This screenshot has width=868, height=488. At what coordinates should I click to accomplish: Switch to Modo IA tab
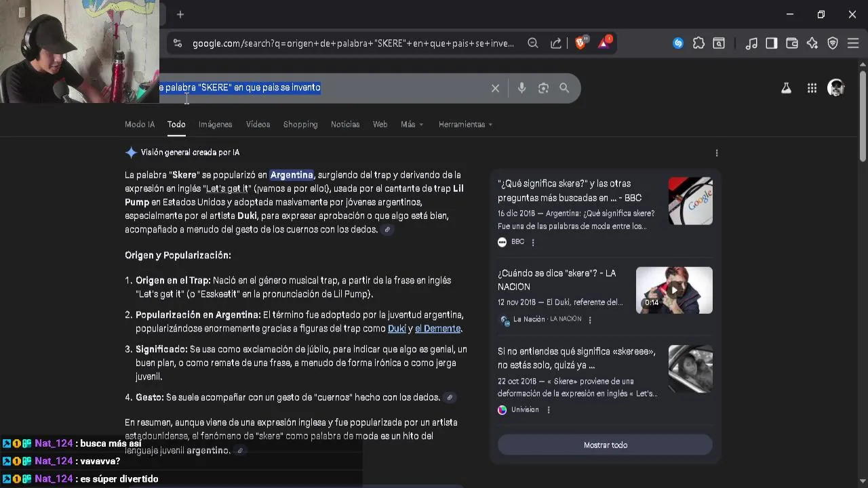(140, 125)
